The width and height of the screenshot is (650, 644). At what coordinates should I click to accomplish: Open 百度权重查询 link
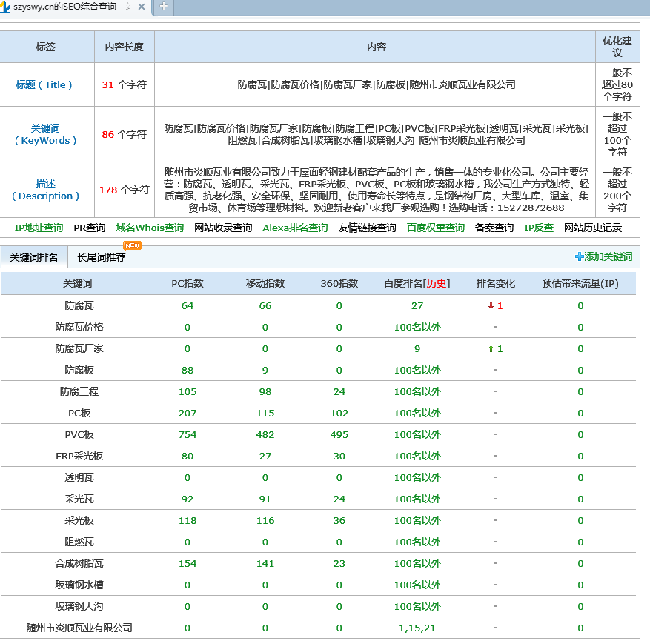coord(436,228)
